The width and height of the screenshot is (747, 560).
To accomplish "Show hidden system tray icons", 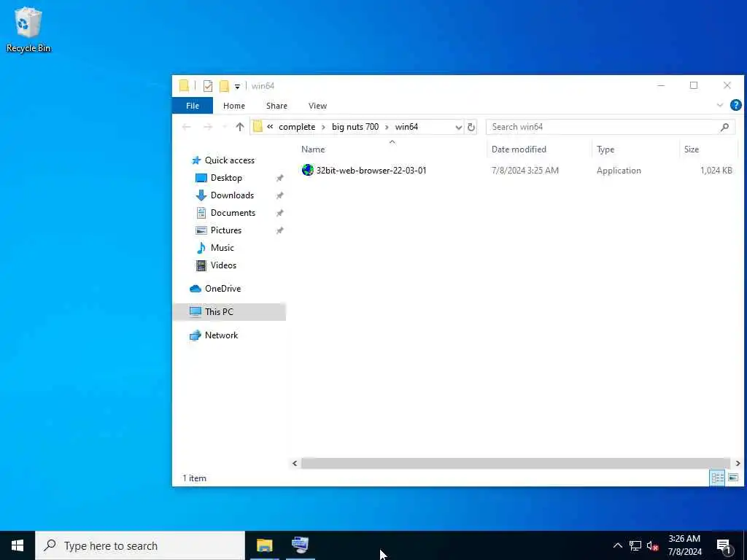I will point(617,545).
